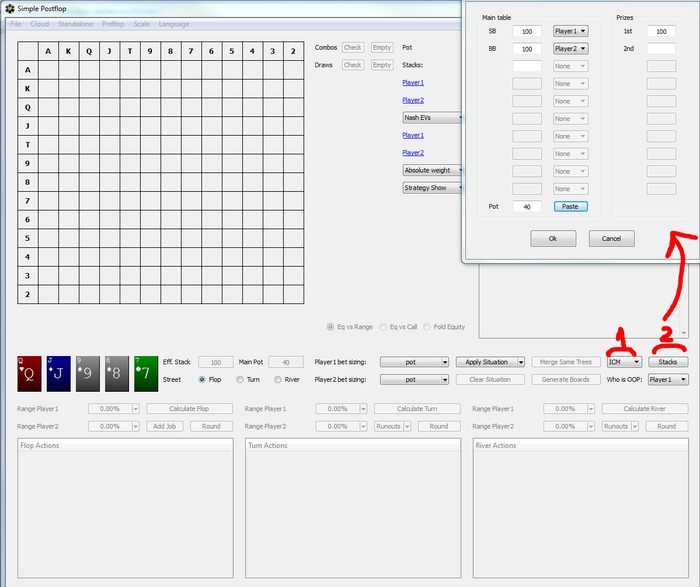Click the Stacks button
The image size is (700, 587).
pos(668,362)
